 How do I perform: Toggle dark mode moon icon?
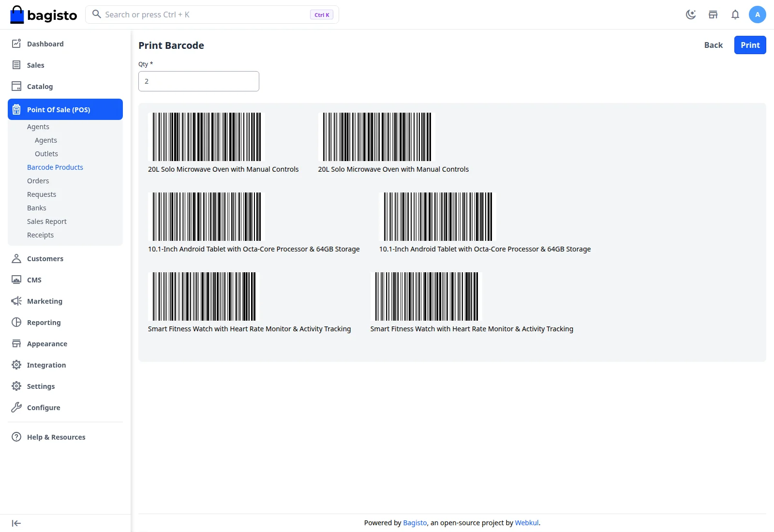click(x=691, y=15)
